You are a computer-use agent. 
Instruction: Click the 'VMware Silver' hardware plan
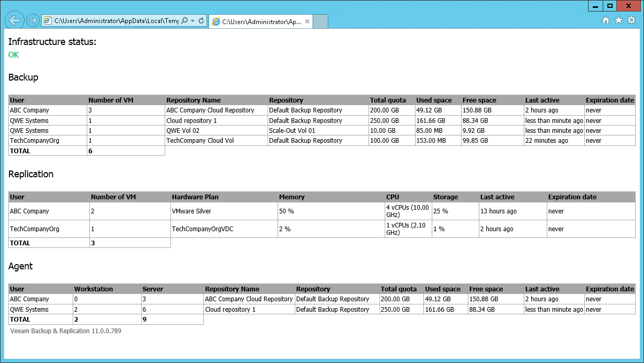(x=191, y=211)
